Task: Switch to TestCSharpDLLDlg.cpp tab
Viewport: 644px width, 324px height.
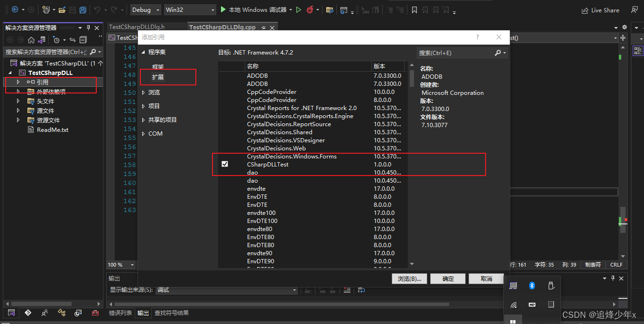Action: click(x=222, y=27)
